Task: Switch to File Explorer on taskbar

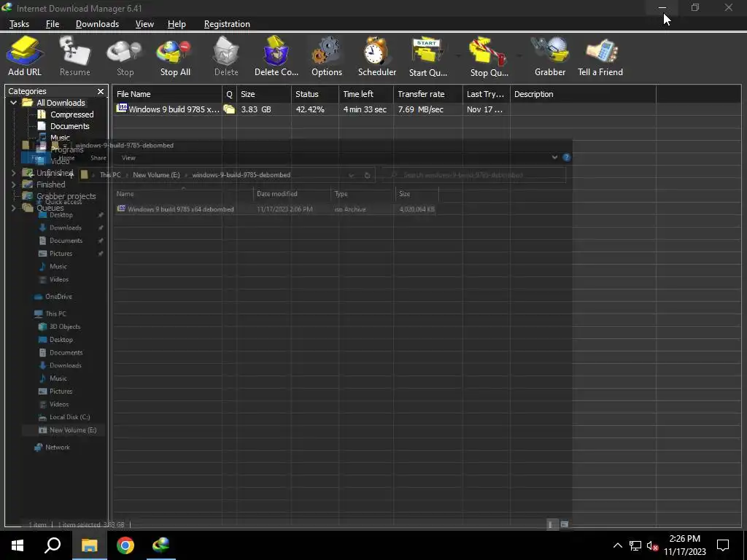Action: pyautogui.click(x=89, y=545)
